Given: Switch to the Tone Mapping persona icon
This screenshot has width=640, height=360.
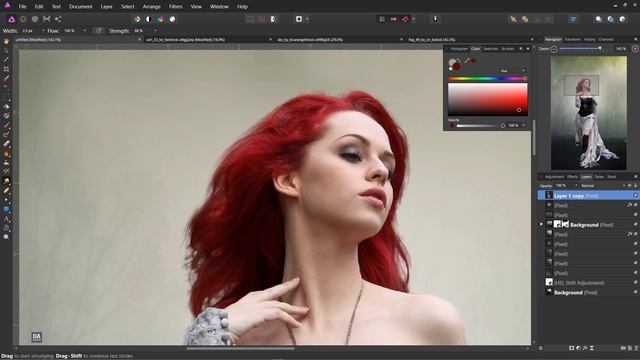Looking at the screenshot, I should click(x=47, y=19).
